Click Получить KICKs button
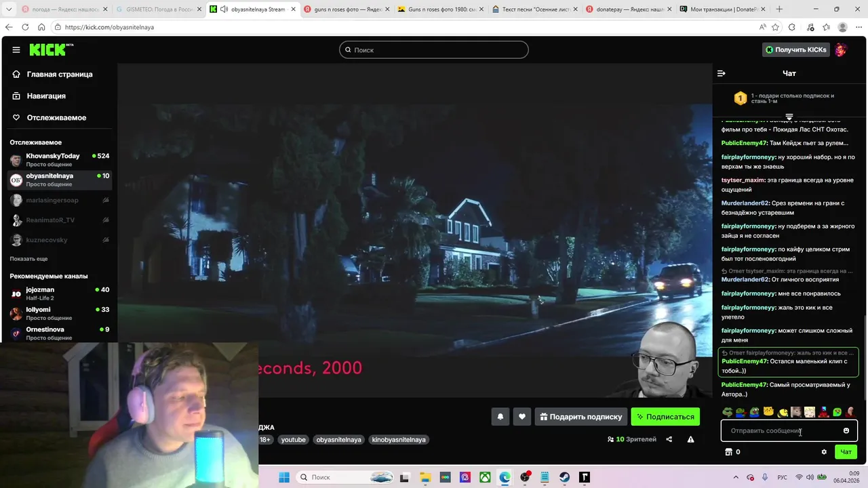The height and width of the screenshot is (488, 868). coord(795,49)
